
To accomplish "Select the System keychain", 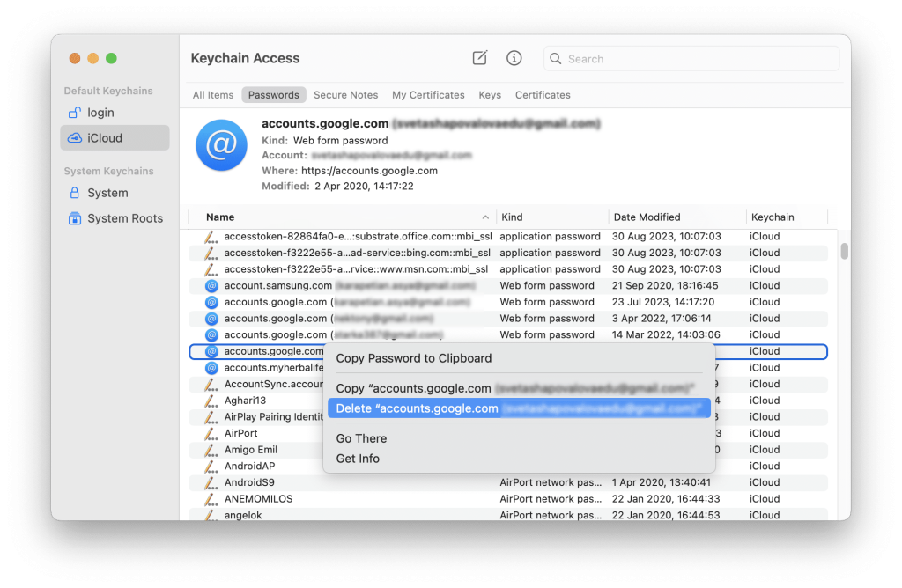I will point(115,193).
